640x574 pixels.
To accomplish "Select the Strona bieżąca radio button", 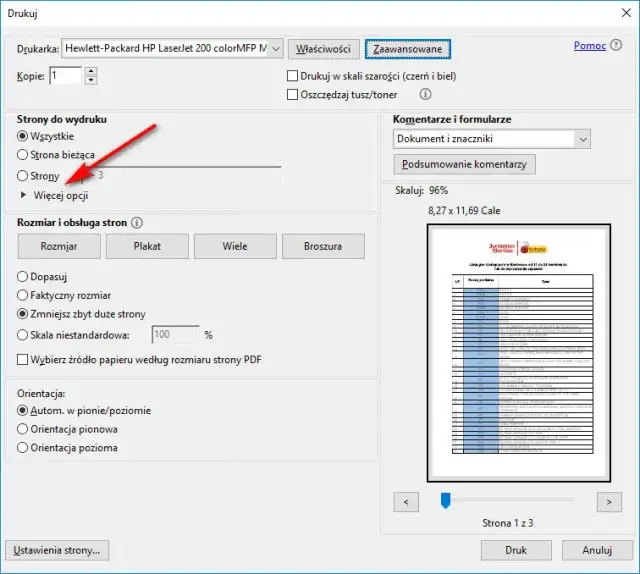I will [x=24, y=155].
